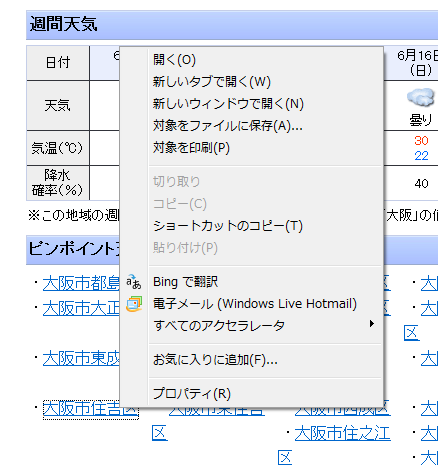Click the 週間天気 section heading
Screen dimensions: 438x465
(63, 25)
